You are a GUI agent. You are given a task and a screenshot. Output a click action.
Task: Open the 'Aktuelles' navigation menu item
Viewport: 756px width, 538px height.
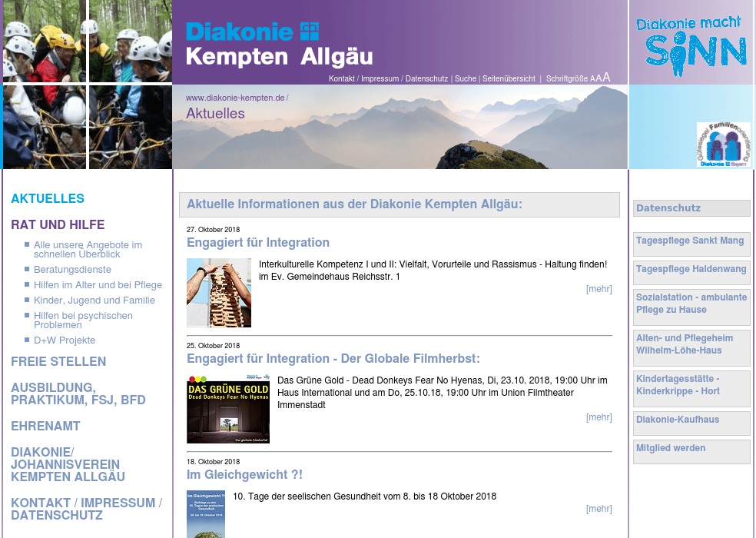48,198
